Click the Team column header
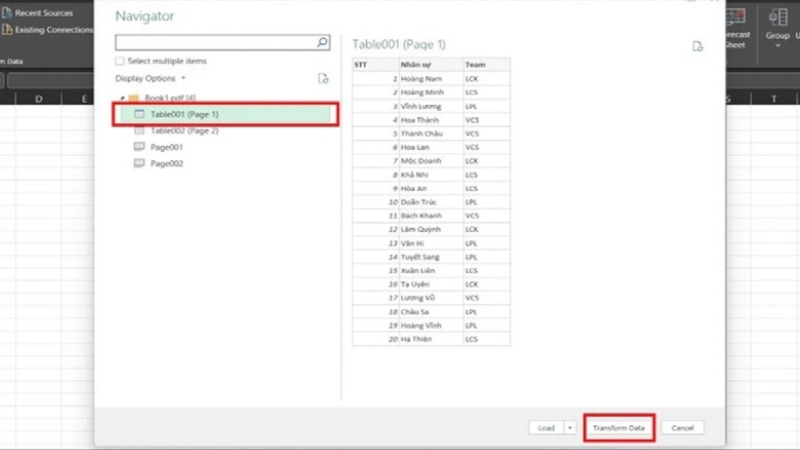The height and width of the screenshot is (450, 800). point(486,65)
